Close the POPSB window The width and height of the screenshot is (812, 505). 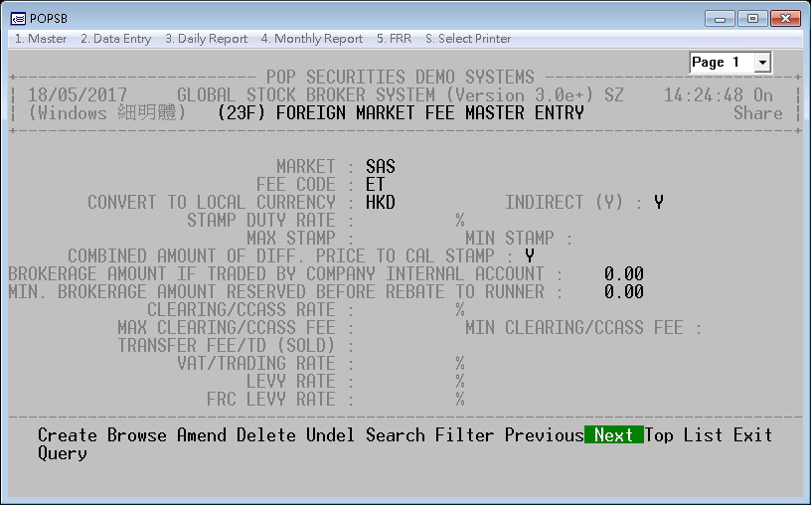[785, 19]
